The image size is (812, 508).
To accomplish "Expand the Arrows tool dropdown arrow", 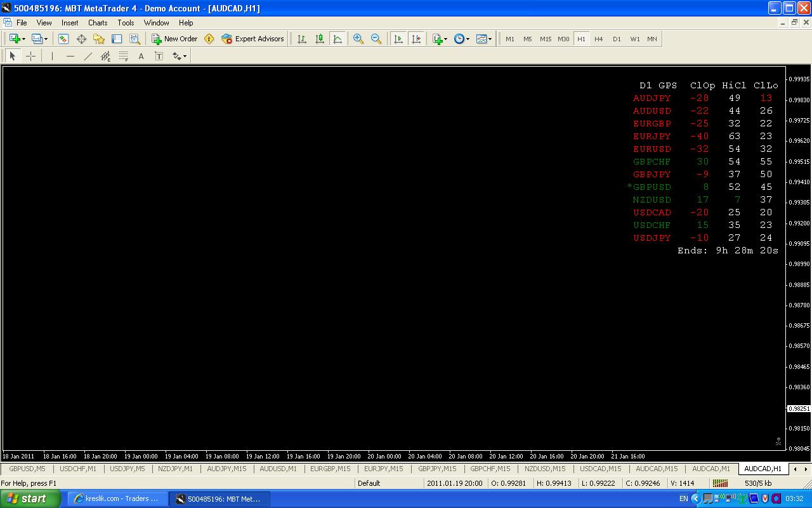I will pos(185,56).
